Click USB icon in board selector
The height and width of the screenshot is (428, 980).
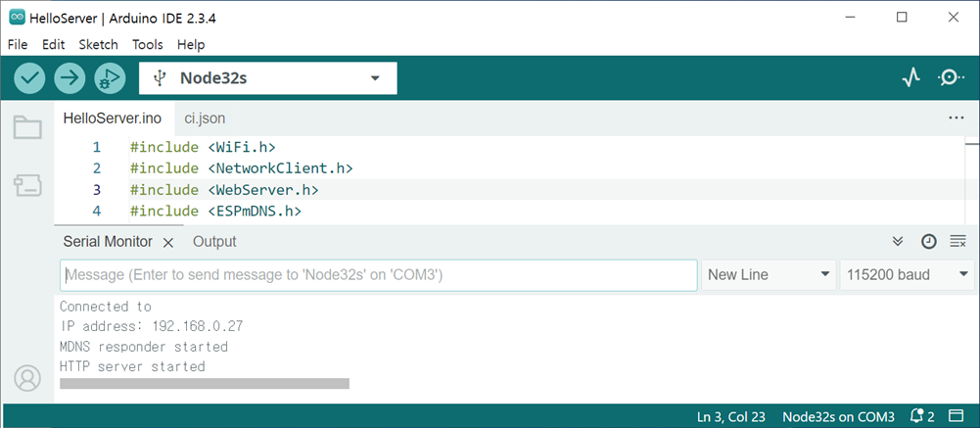click(160, 78)
